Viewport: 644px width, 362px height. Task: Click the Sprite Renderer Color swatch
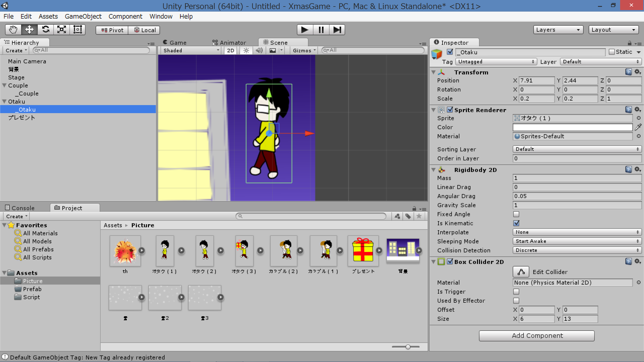point(573,127)
